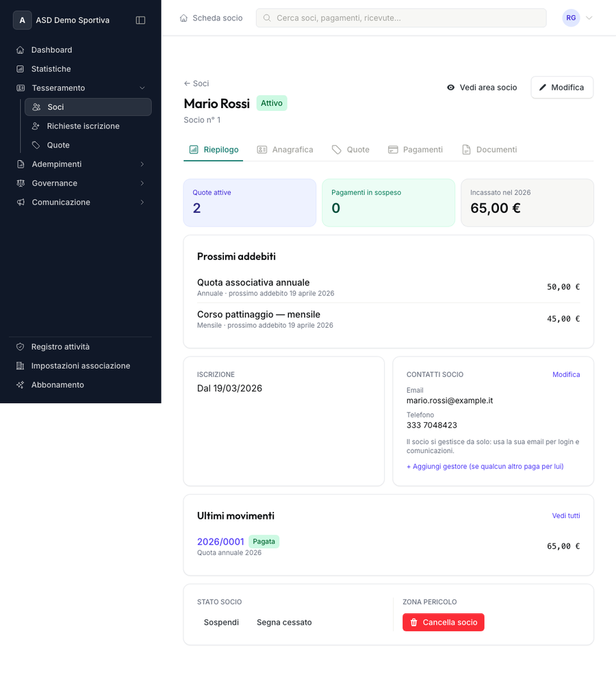Click the search field for soci and pagamenti

[401, 18]
